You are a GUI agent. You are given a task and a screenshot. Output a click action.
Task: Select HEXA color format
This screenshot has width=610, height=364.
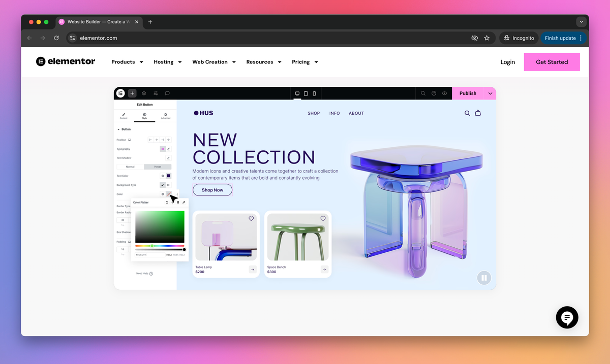[169, 255]
